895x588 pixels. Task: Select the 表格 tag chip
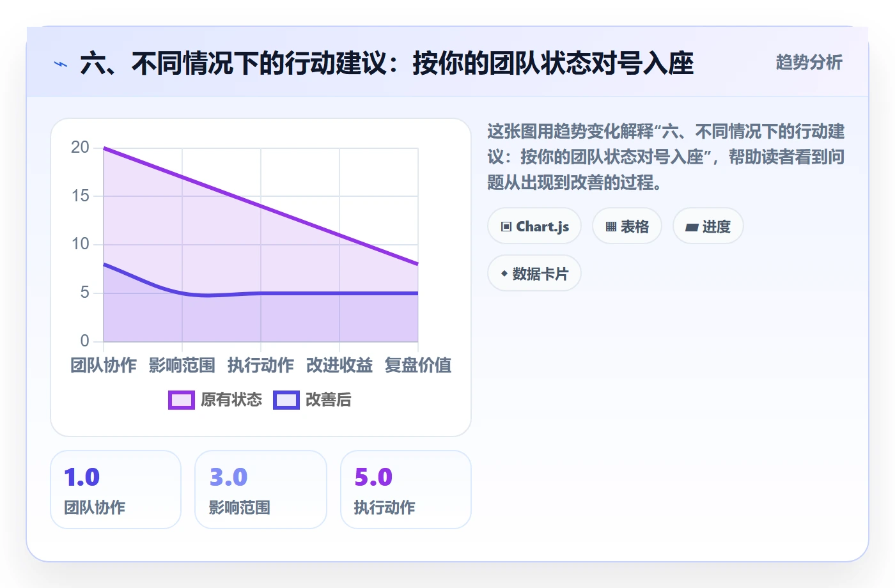627,226
